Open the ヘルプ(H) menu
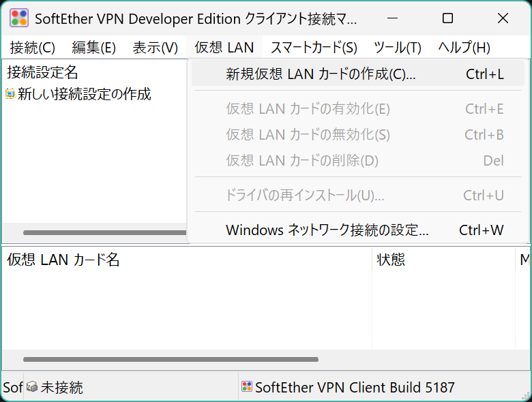The width and height of the screenshot is (532, 402). point(464,48)
